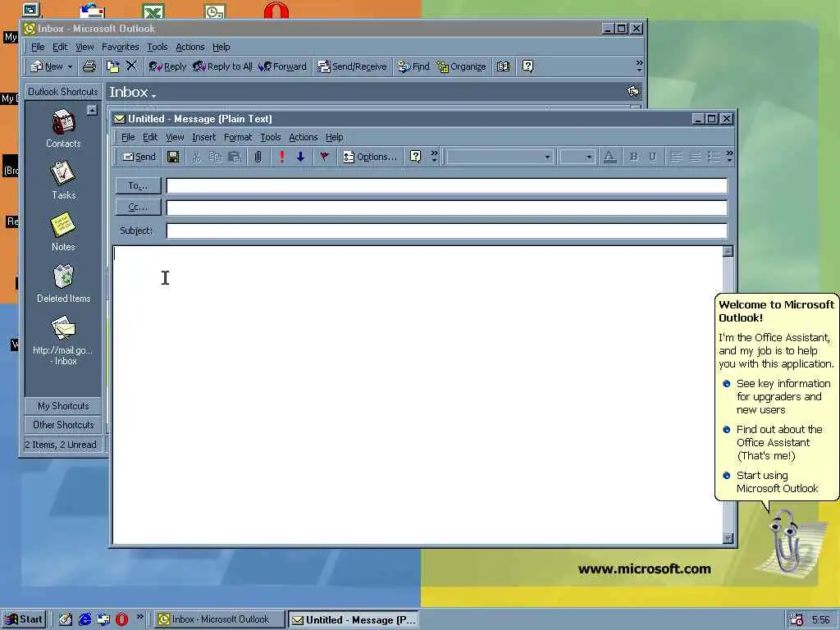The width and height of the screenshot is (840, 630).
Task: Open Tasks shortcut in Outlook bar
Action: [63, 180]
